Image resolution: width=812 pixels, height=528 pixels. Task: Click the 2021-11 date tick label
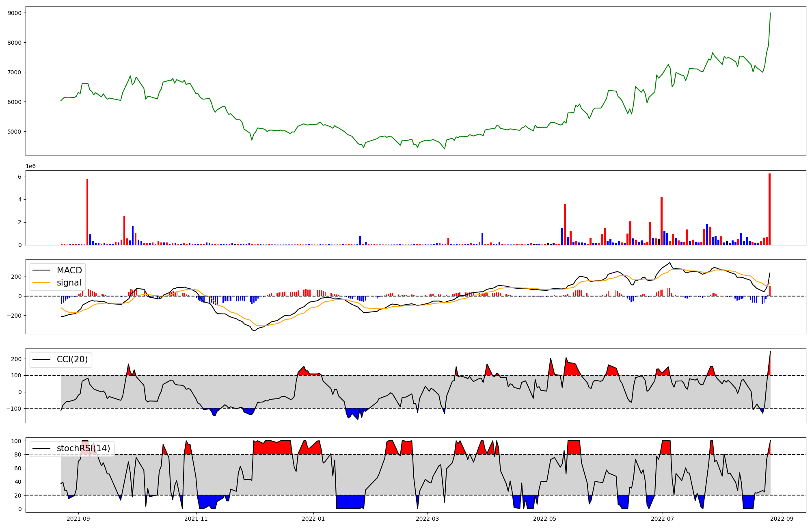[x=197, y=519]
